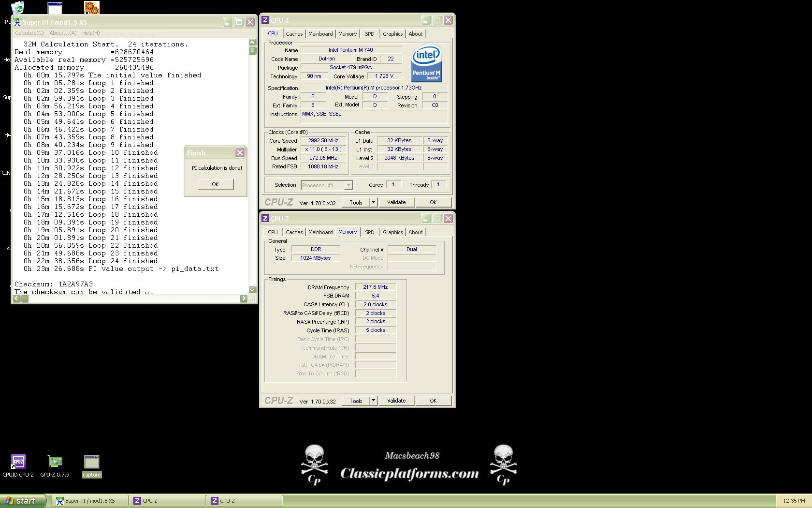812x508 pixels.
Task: Click the Intel Pentium M logo
Action: coord(426,64)
